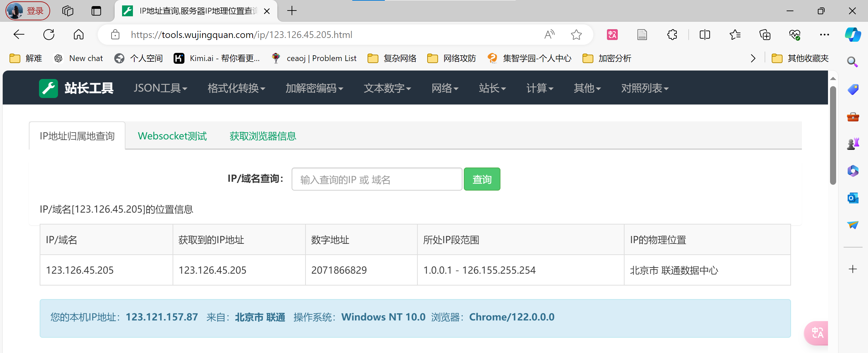This screenshot has width=868, height=353.
Task: Go back to the previous page
Action: coord(19,35)
